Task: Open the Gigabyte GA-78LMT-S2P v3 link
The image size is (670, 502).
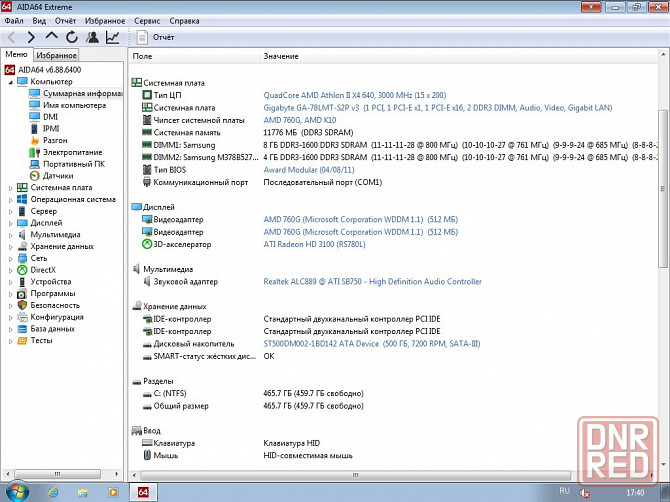Action: click(438, 108)
